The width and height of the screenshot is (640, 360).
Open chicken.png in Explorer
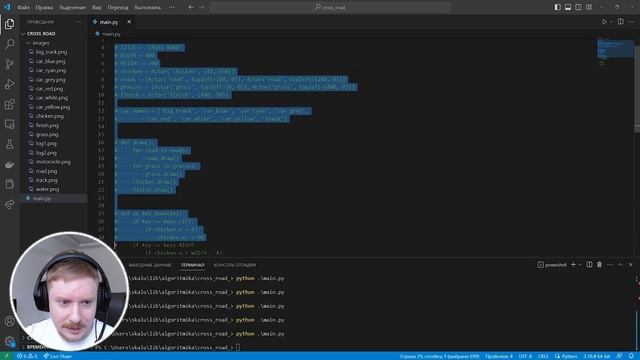point(49,116)
